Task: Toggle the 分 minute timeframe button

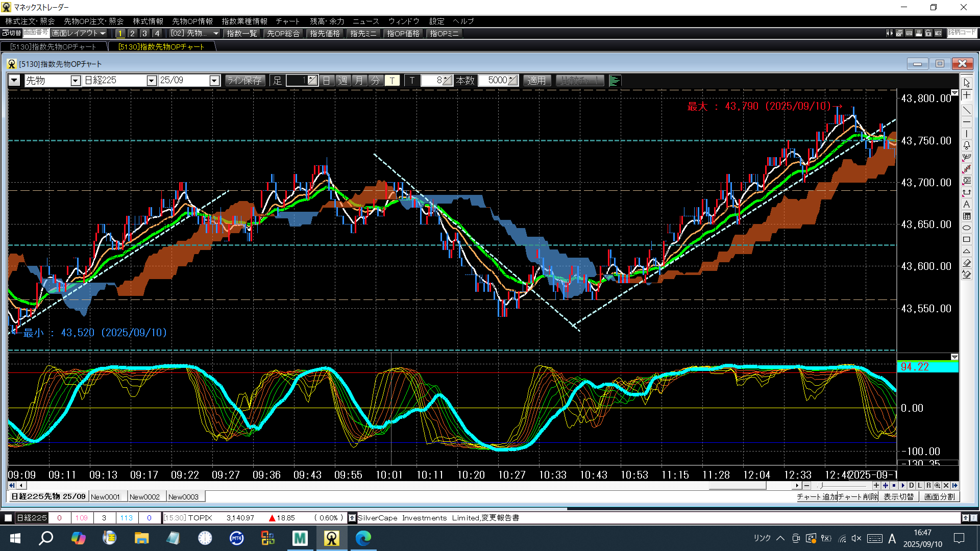Action: (375, 81)
